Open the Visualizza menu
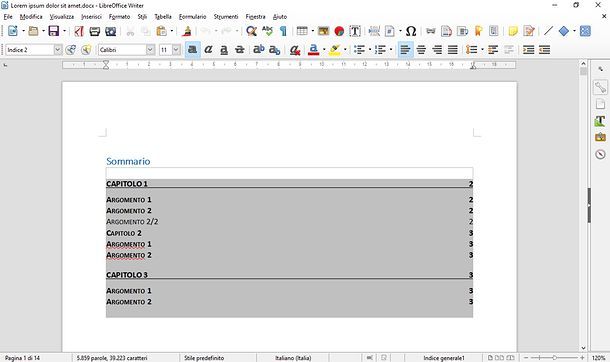The height and width of the screenshot is (362, 610). coord(62,17)
